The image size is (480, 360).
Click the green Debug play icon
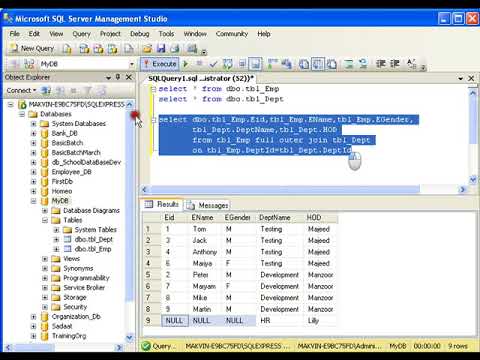186,64
